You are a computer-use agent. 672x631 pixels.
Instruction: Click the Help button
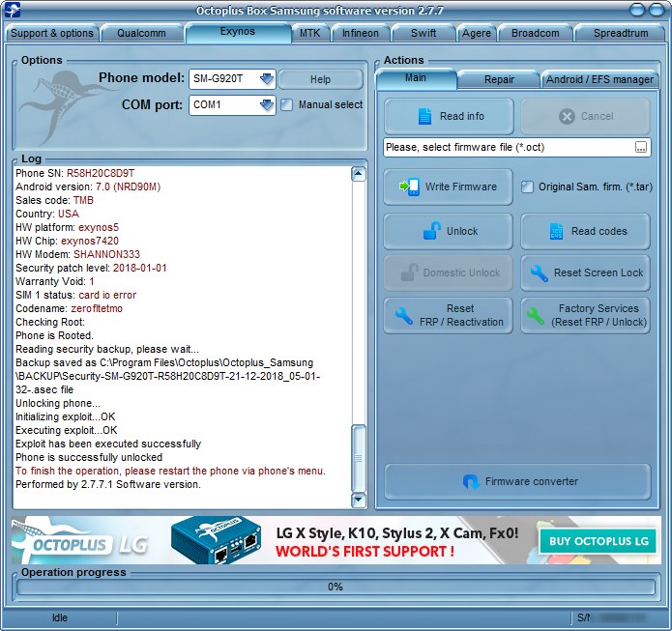point(321,79)
